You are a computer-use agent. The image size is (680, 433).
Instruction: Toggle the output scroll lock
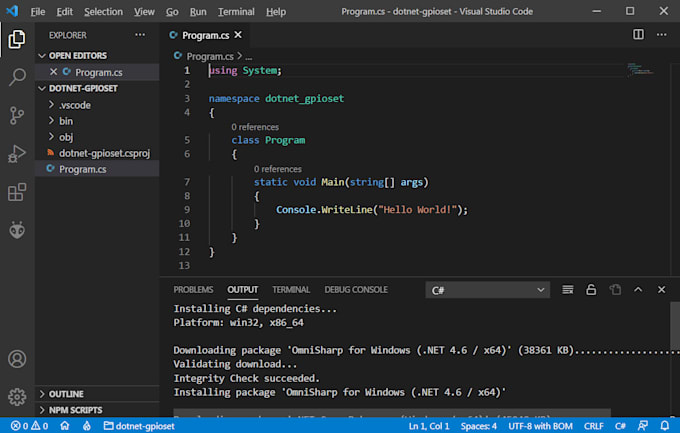(x=591, y=290)
